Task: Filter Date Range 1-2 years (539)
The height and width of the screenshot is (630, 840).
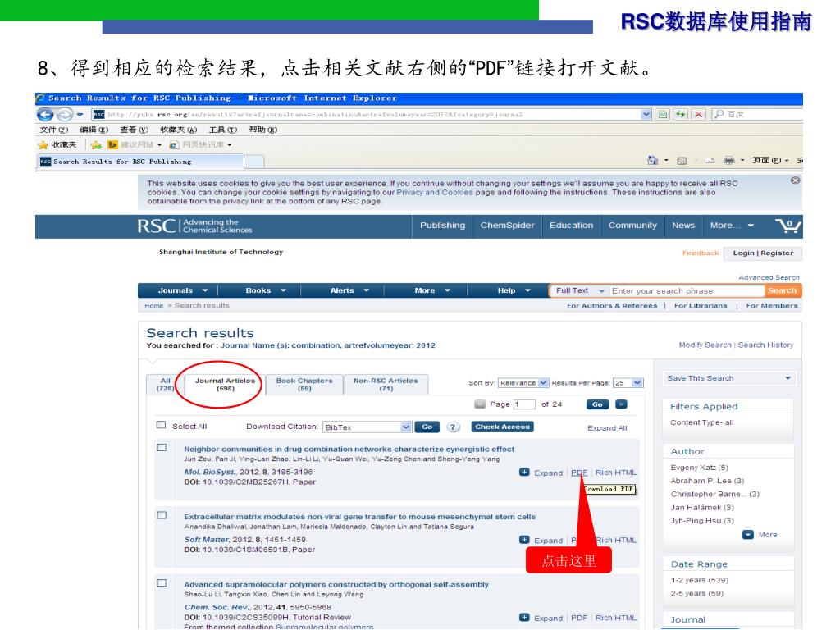Action: pos(699,580)
